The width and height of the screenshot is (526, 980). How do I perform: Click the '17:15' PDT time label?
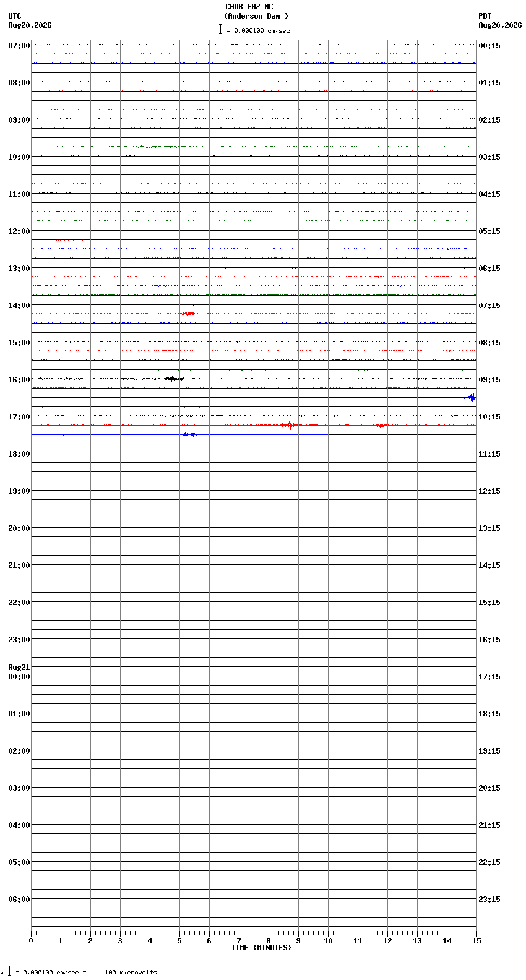[489, 677]
